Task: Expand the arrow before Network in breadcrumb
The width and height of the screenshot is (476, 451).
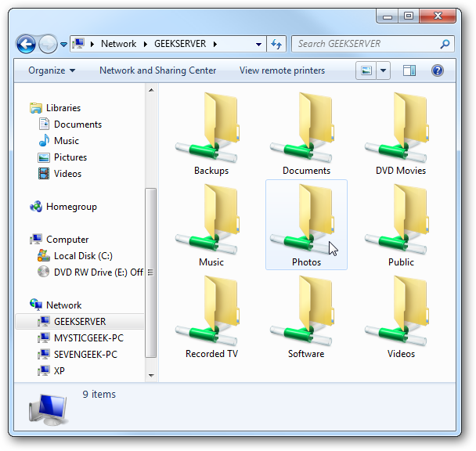Action: tap(92, 44)
